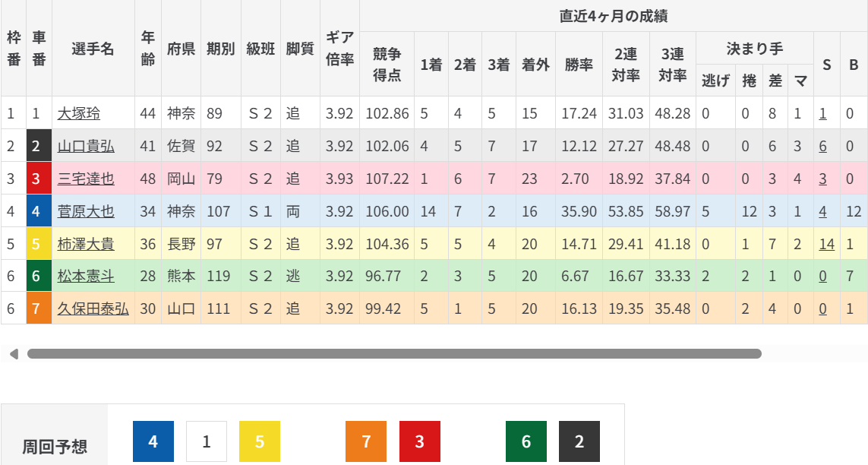Open racer 柿澤大貴 profile link
This screenshot has height=465, width=868.
coord(86,244)
